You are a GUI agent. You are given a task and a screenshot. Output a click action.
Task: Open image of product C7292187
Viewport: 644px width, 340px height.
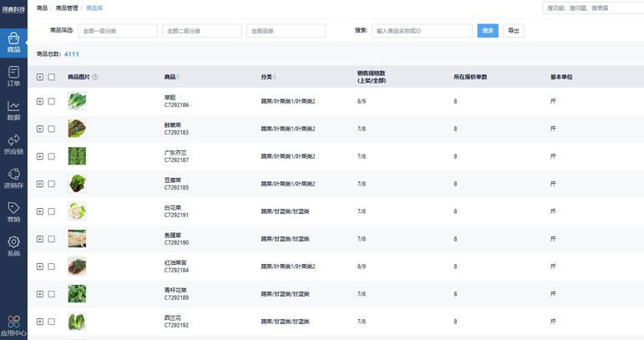pyautogui.click(x=77, y=156)
